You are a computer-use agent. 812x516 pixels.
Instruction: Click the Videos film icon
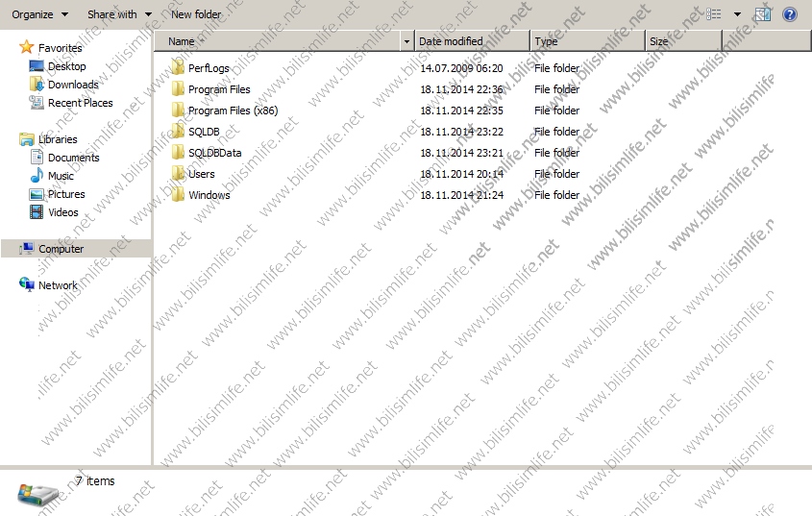pos(37,212)
